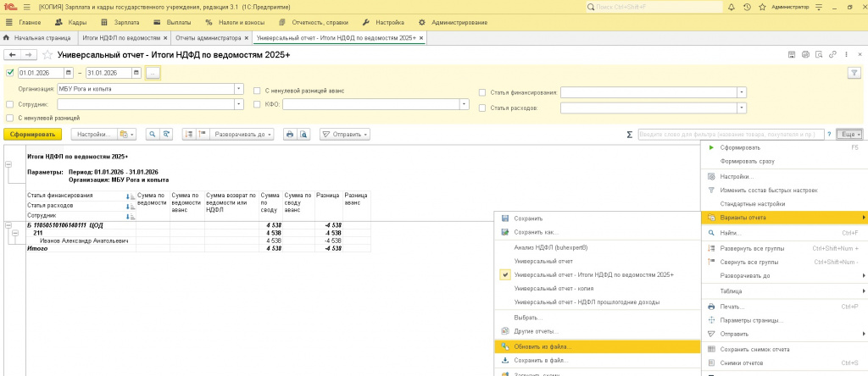This screenshot has height=376, width=868.
Task: Check the Статья финансирования checkbox
Action: [x=482, y=91]
